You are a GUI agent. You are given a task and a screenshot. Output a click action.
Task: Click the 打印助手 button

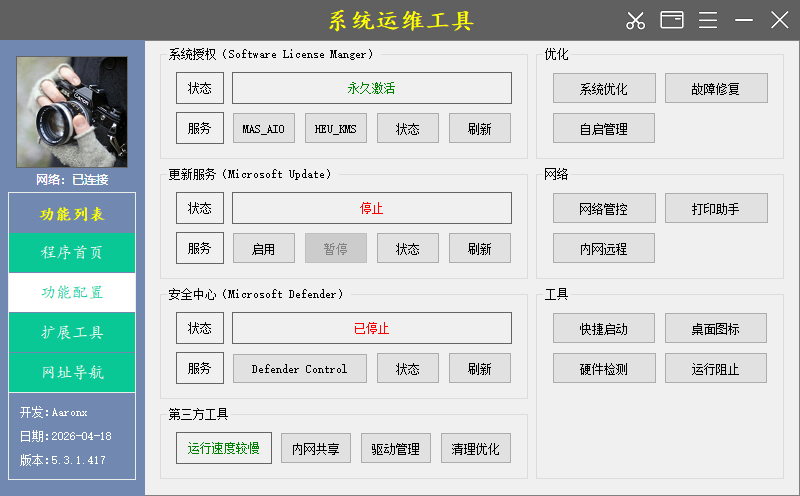pyautogui.click(x=716, y=208)
